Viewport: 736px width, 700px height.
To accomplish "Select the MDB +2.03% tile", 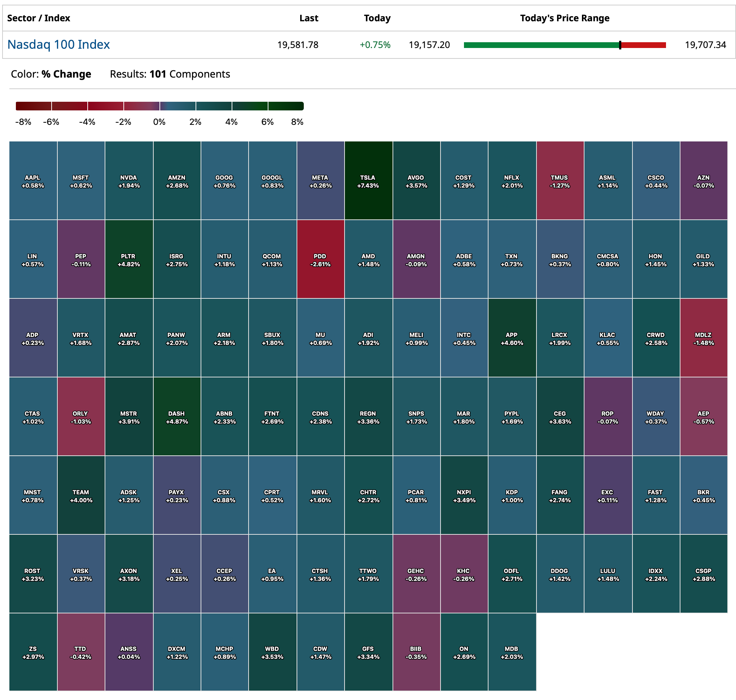I will (512, 652).
